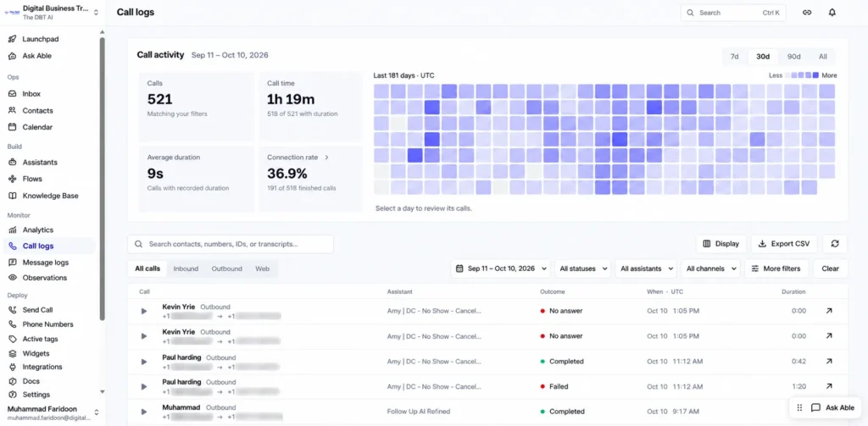The height and width of the screenshot is (426, 868).
Task: Open Integrations
Action: pos(42,367)
